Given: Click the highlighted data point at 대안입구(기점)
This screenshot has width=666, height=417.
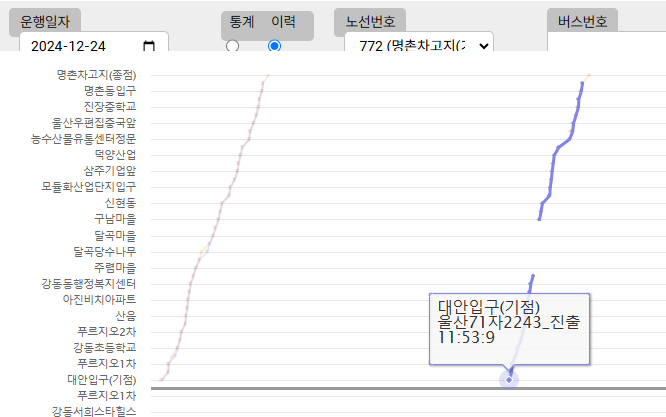Looking at the screenshot, I should [510, 379].
